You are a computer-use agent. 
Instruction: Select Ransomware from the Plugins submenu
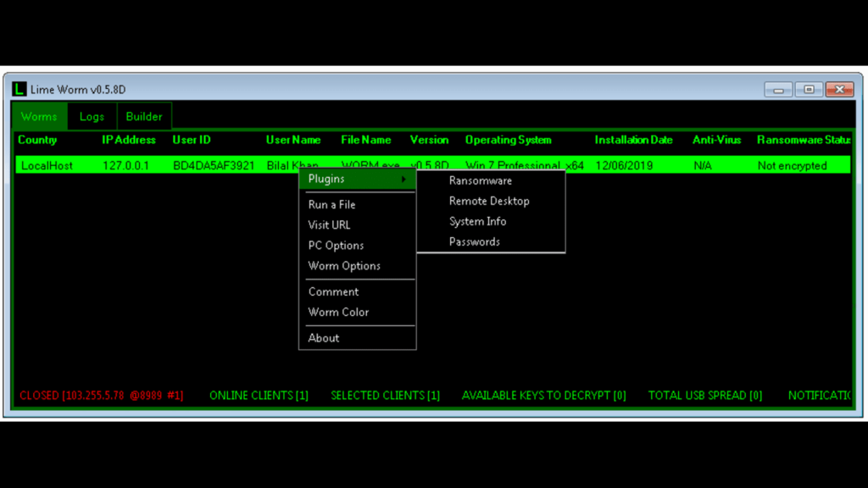(481, 180)
